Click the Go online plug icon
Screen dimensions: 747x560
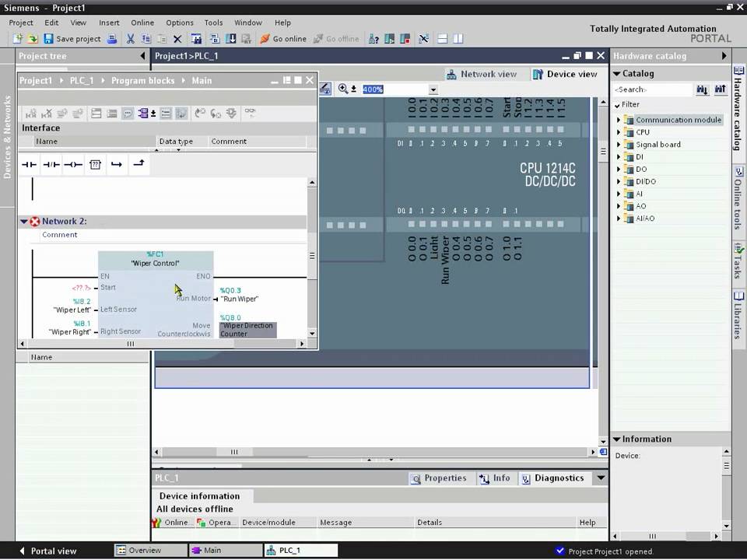[265, 39]
